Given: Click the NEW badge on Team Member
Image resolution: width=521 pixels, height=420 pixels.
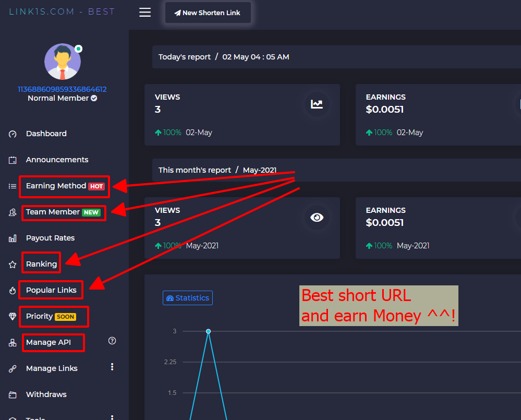Looking at the screenshot, I should [x=91, y=212].
